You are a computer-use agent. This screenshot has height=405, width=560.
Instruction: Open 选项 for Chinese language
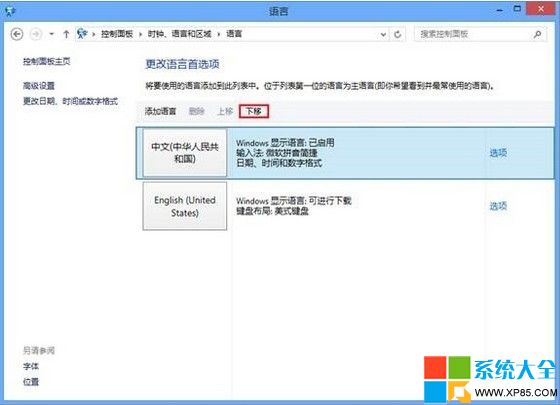coord(498,153)
